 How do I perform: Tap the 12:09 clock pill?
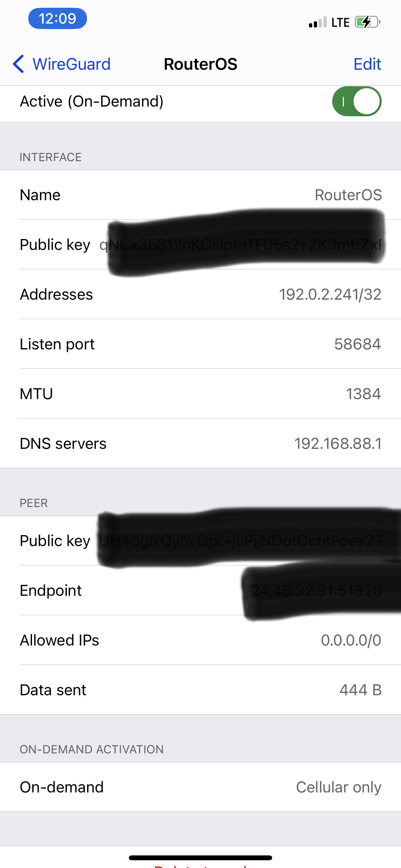coord(57,18)
